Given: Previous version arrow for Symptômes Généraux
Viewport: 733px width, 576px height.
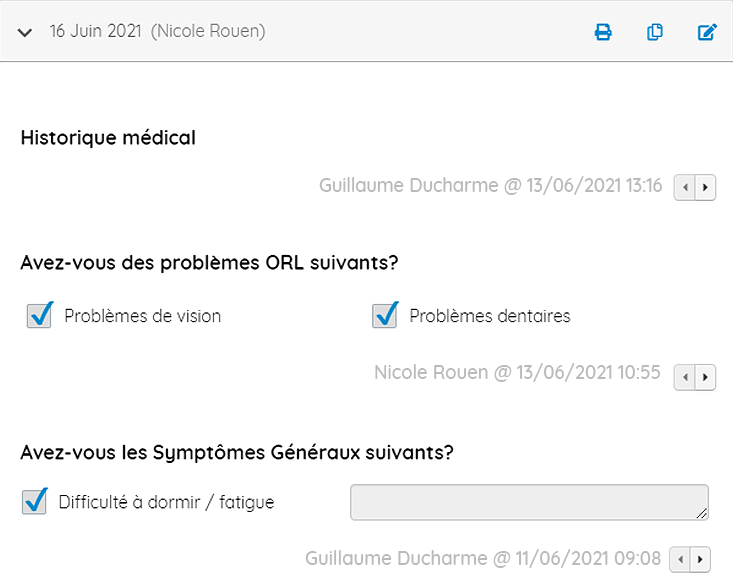Looking at the screenshot, I should (x=680, y=559).
